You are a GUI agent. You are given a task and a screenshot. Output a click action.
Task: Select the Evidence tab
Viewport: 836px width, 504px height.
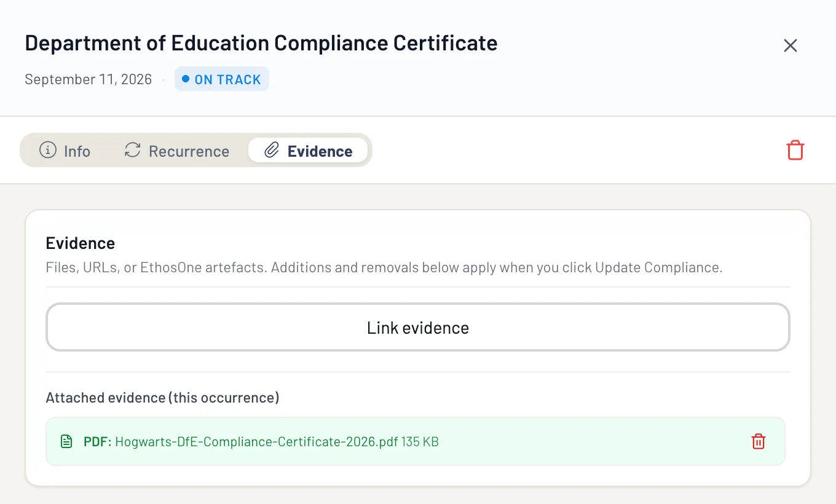[308, 151]
